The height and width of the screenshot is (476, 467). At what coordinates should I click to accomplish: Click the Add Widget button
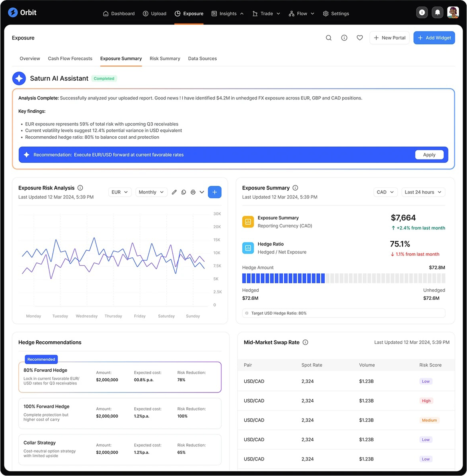point(434,38)
